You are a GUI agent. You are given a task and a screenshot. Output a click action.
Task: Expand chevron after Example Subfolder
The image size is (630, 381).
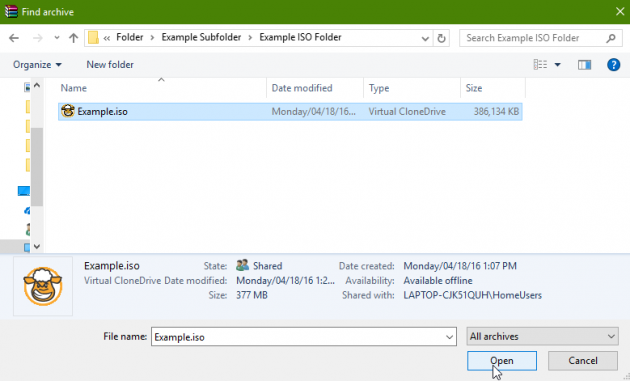point(250,38)
